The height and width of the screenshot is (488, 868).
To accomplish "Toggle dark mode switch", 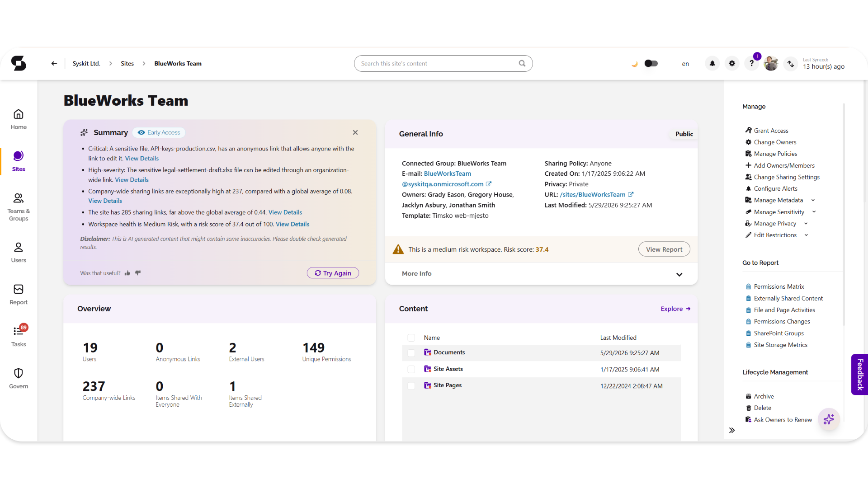I will (x=651, y=63).
